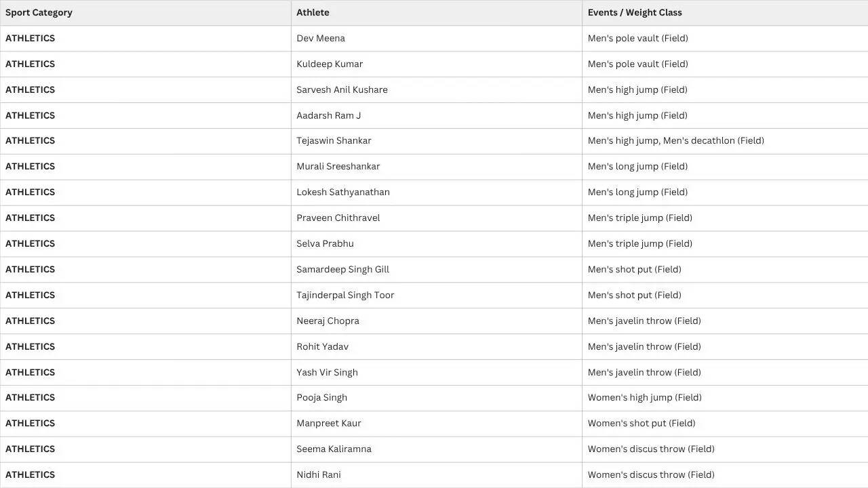Select the Nidhi Rani cell
Viewport: 868px width, 488px height.
pos(437,475)
